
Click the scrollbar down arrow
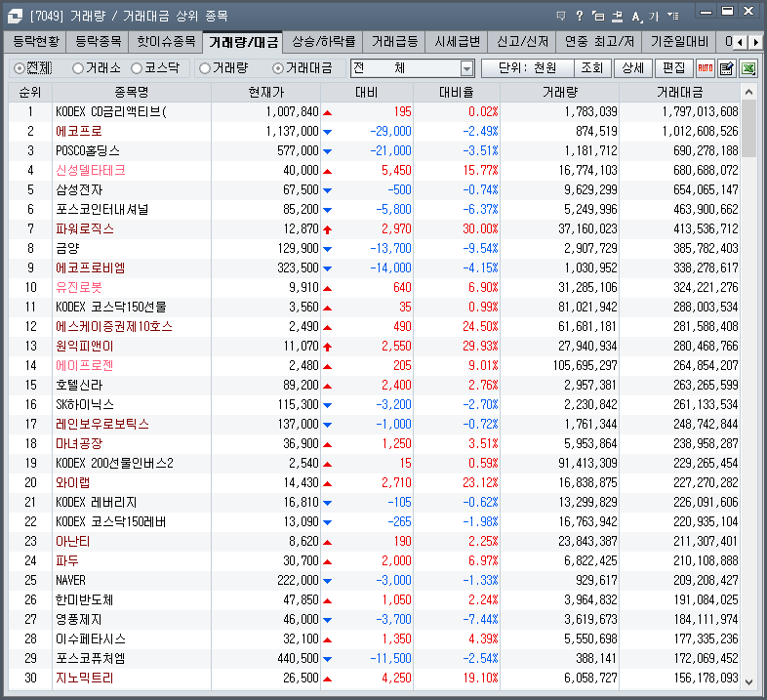[748, 681]
